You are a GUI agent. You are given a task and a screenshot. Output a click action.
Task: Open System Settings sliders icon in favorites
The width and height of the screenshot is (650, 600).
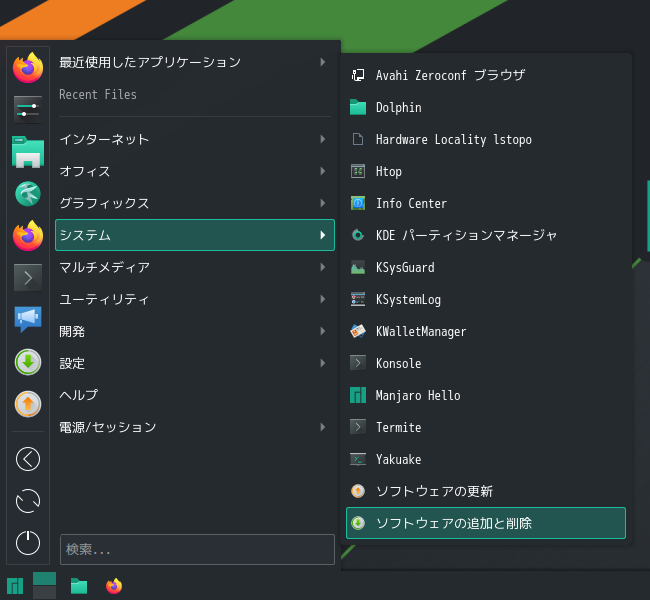(28, 109)
